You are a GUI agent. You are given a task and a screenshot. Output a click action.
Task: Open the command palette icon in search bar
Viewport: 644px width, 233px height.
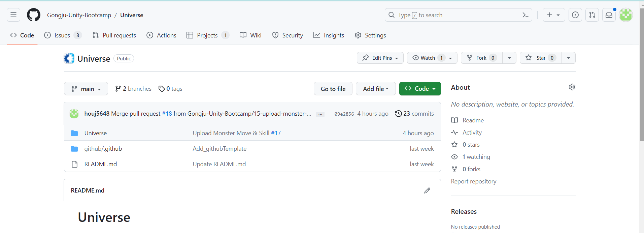(x=525, y=15)
